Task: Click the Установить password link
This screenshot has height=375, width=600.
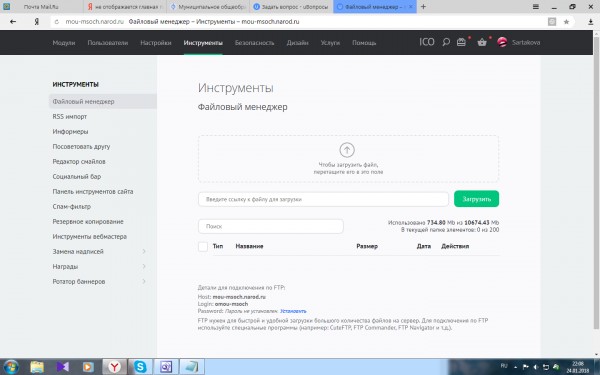Action: [293, 311]
